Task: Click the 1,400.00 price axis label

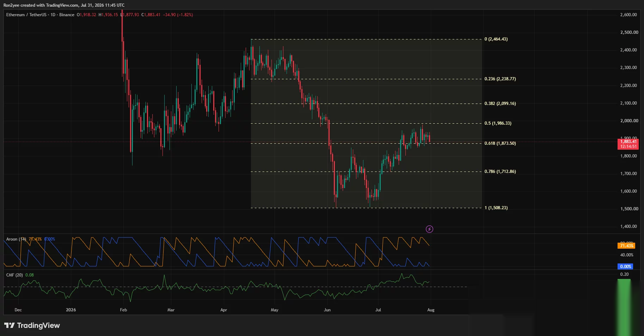Action: (628, 226)
